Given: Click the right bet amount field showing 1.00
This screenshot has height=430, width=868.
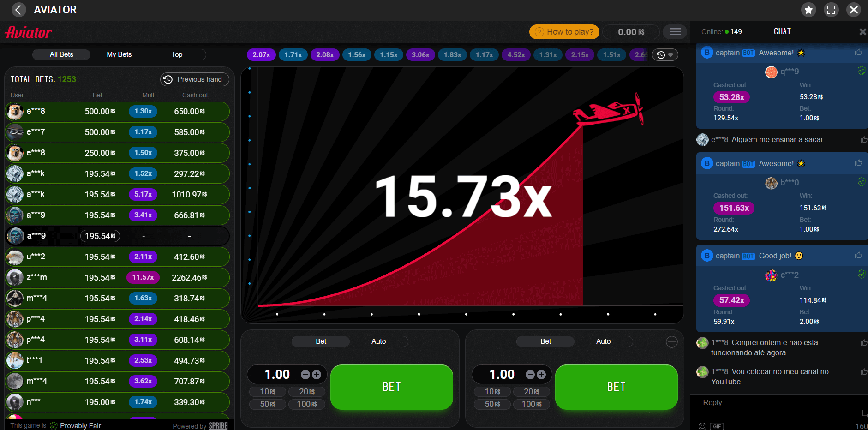Looking at the screenshot, I should (x=502, y=375).
